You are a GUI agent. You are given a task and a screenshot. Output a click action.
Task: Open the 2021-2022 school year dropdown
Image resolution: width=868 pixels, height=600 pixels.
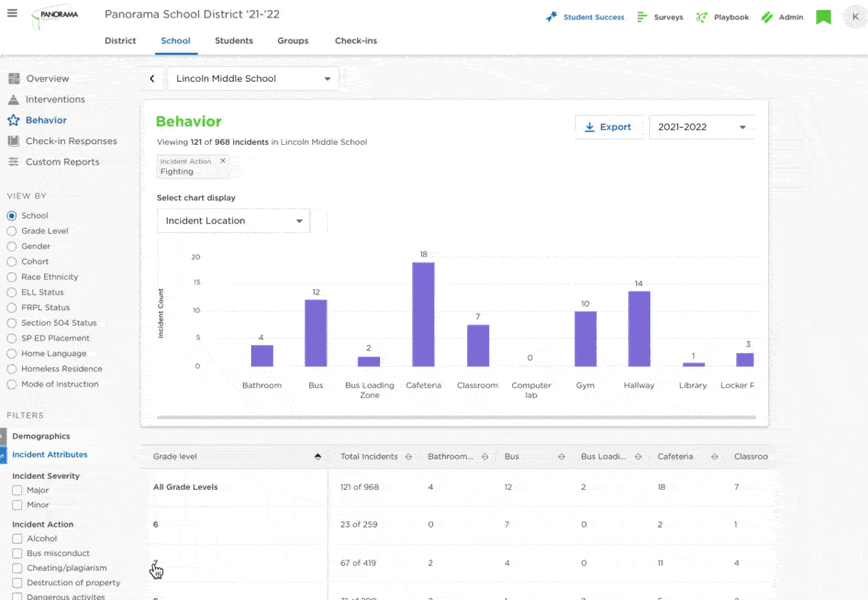tap(699, 127)
